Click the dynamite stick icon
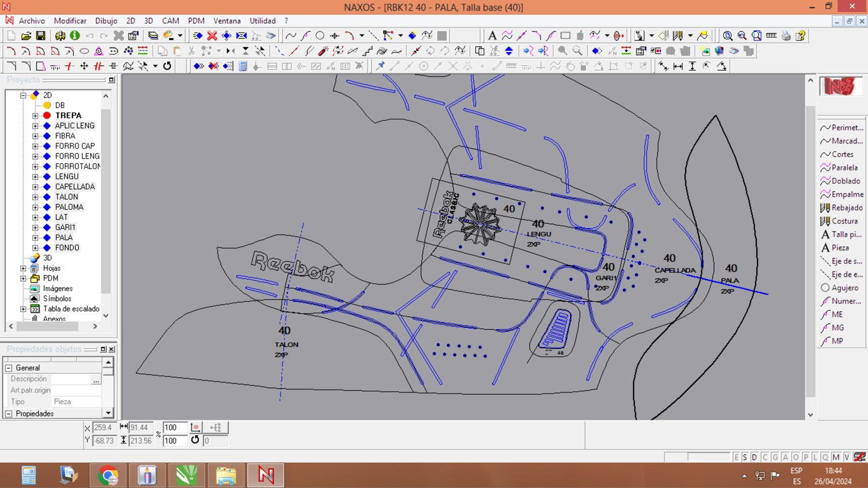The height and width of the screenshot is (488, 868). point(323,51)
